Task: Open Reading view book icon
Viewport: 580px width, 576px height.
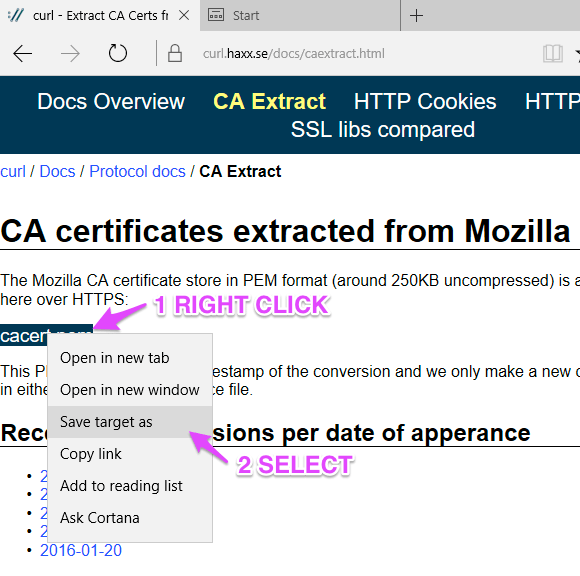Action: click(553, 54)
